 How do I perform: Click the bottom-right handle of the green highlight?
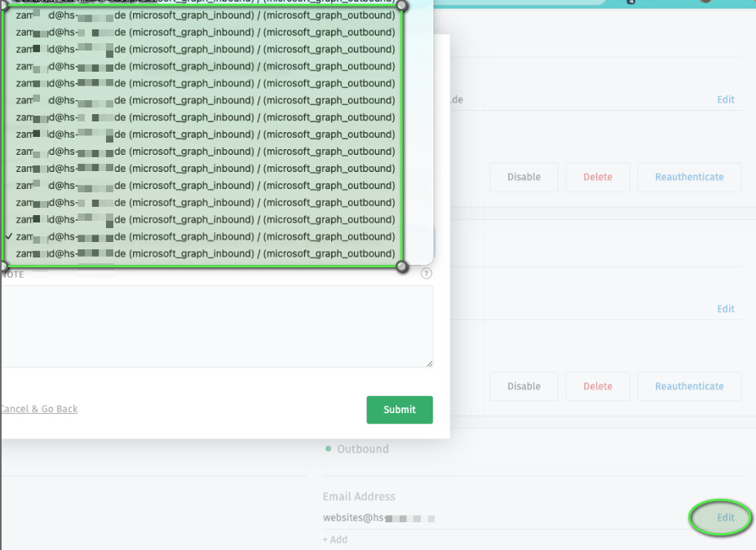click(x=401, y=266)
